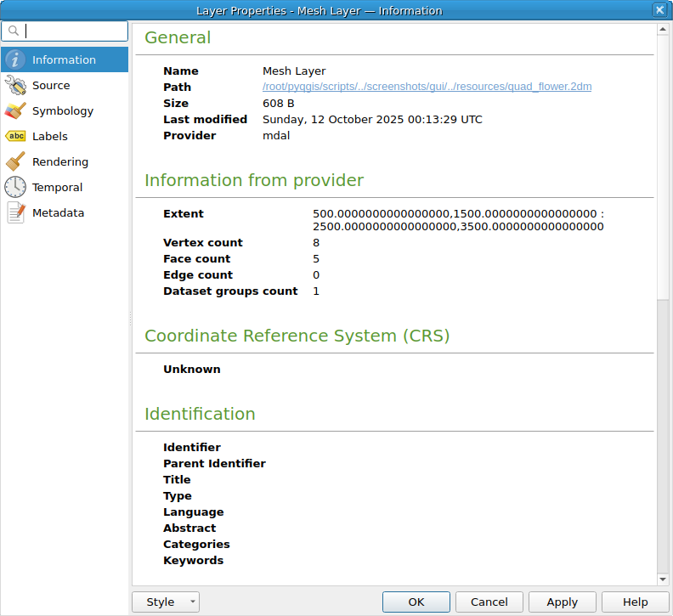Open the Style dropdown menu
The image size is (673, 616).
(166, 602)
